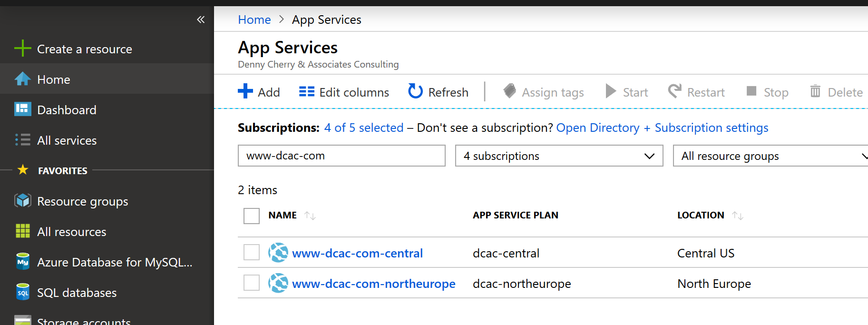Click the name filter field containing www-dcac-com
Image resolution: width=868 pixels, height=325 pixels.
(x=341, y=156)
